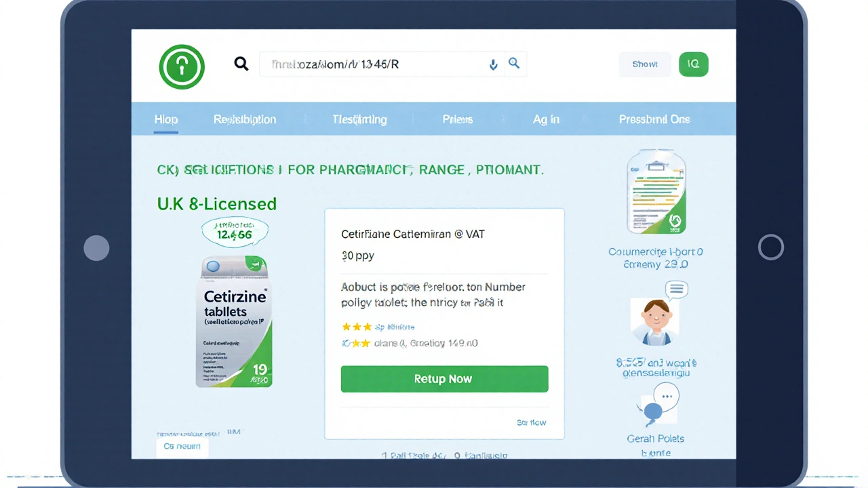Open the document checklist icon

[656, 192]
